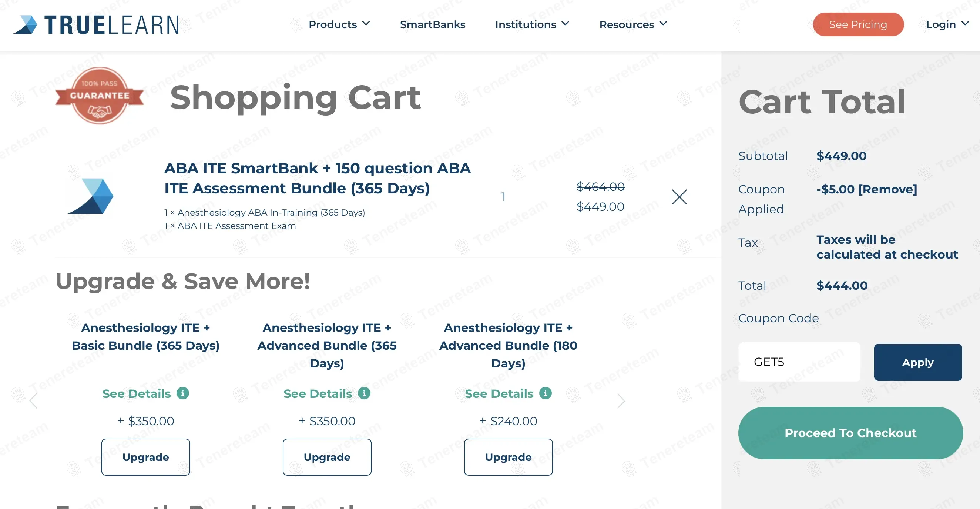Expand the Products dropdown menu

tap(339, 24)
